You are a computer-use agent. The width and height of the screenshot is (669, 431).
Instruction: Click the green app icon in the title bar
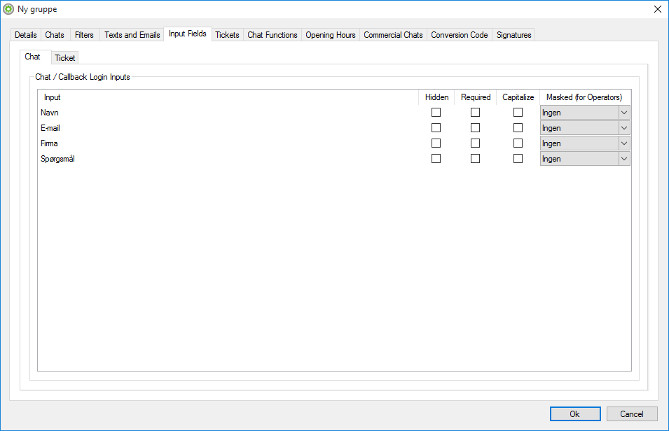[x=9, y=9]
